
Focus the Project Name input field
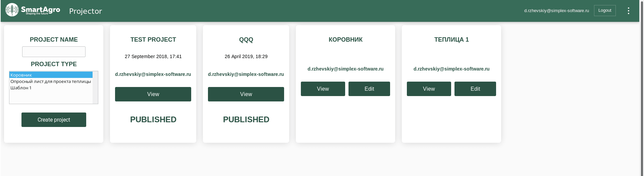click(54, 52)
